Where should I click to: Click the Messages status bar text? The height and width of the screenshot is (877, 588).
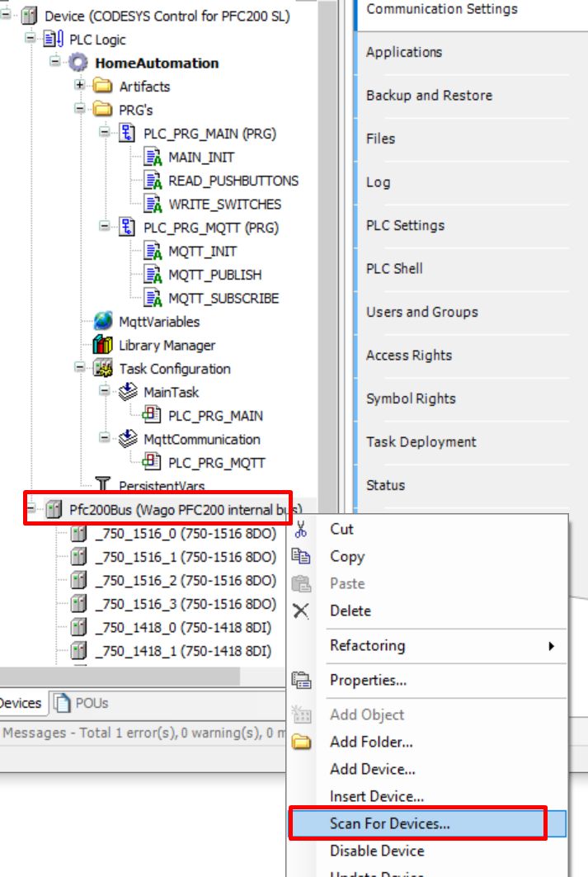coord(144,733)
